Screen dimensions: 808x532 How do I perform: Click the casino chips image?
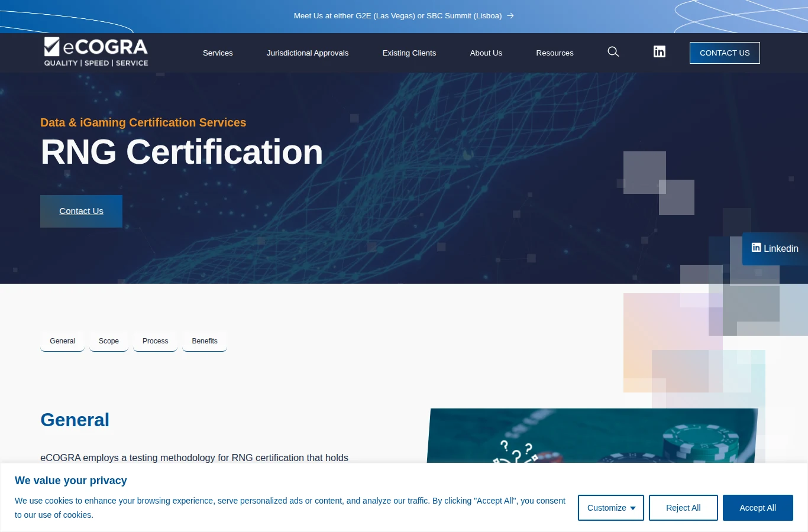592,436
